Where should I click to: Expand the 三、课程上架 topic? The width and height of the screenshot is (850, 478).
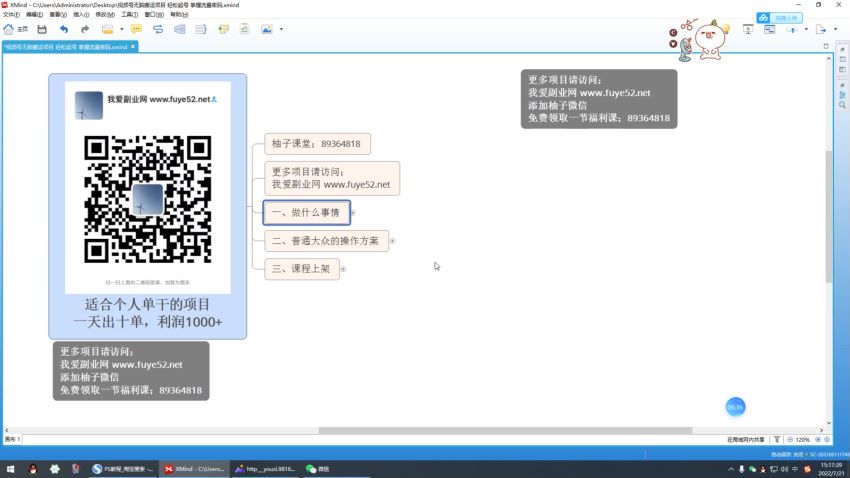coord(343,269)
